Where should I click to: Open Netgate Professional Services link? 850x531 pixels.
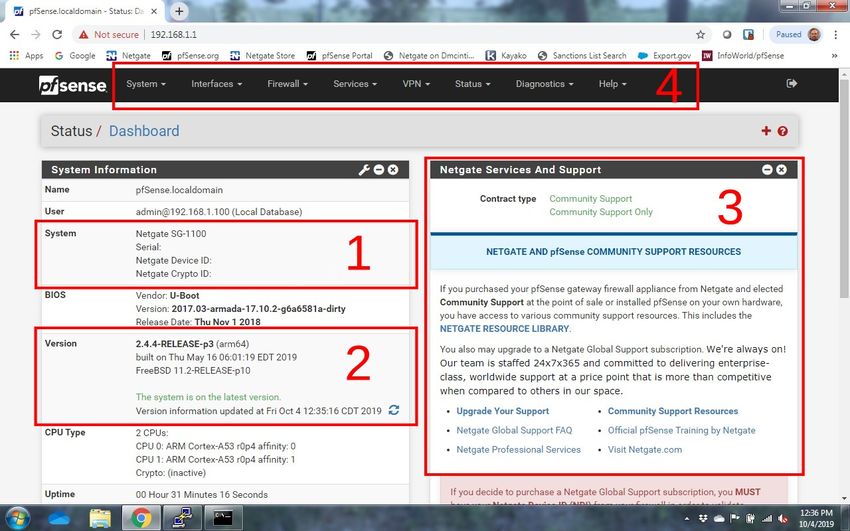tap(518, 450)
